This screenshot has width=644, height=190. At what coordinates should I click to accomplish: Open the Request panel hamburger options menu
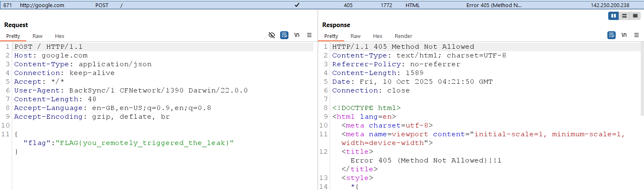[309, 35]
